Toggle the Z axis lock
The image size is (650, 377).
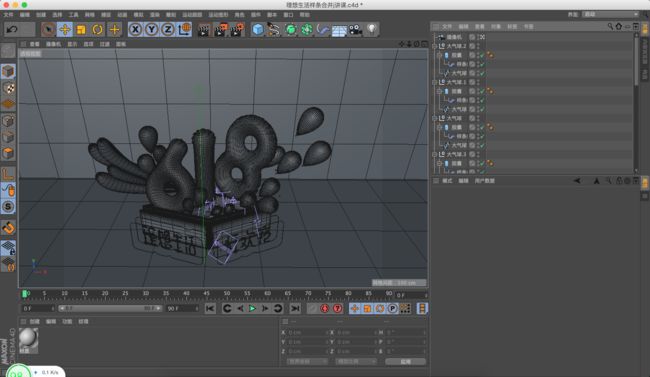(167, 29)
